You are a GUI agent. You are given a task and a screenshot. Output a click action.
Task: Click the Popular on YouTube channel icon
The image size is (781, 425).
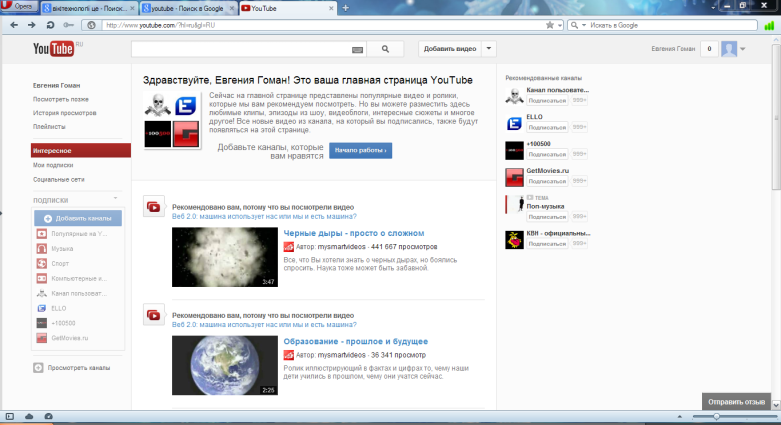(x=42, y=234)
